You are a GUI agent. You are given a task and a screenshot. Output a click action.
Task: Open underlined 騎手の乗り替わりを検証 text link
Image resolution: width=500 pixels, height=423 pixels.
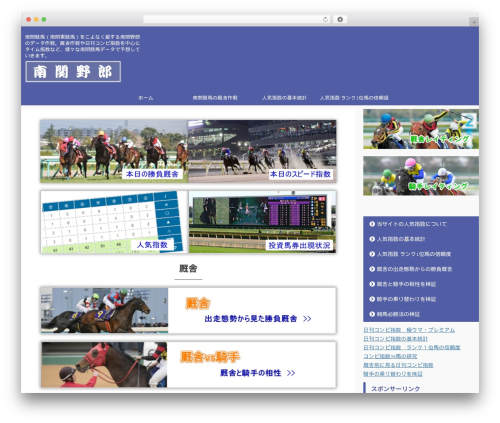coord(393,374)
